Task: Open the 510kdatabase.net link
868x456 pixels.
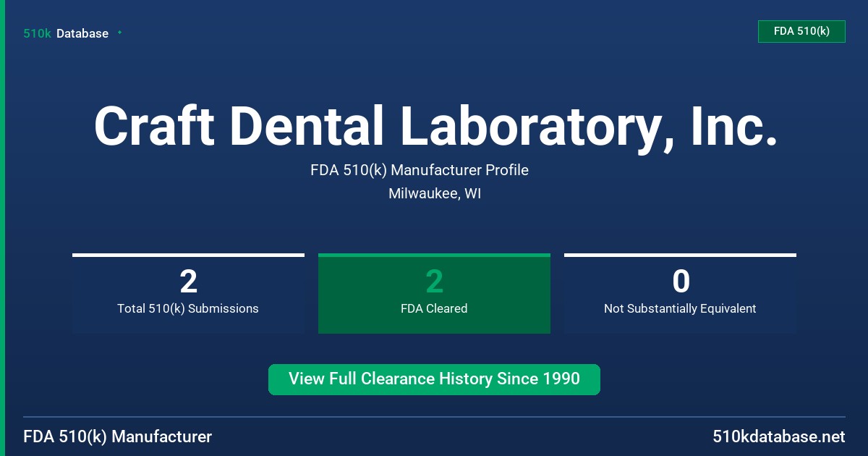Action: click(778, 436)
